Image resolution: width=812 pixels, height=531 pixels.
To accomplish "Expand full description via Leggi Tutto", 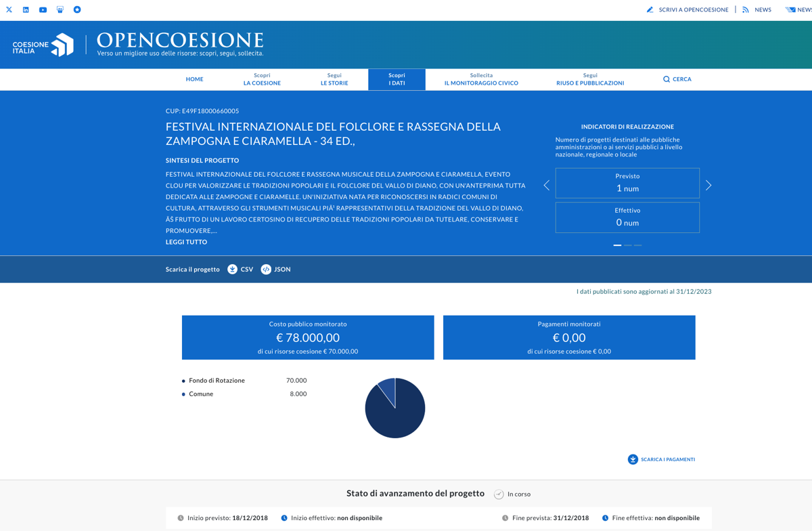I will point(186,242).
